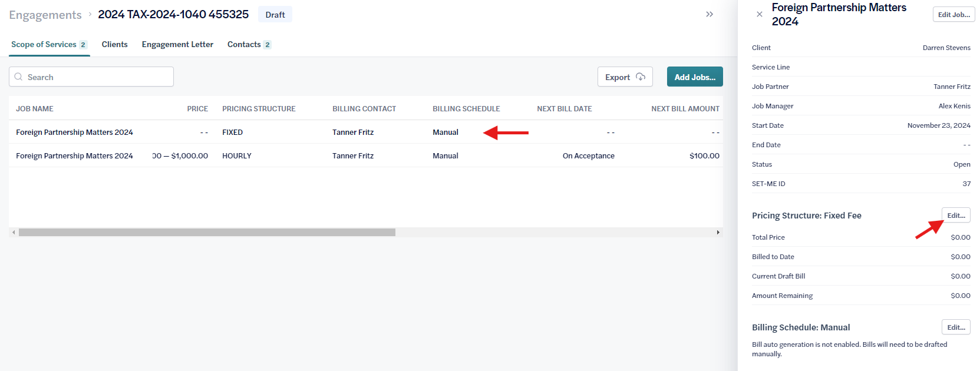Click the Open status value
Image resolution: width=980 pixels, height=371 pixels.
tap(962, 164)
